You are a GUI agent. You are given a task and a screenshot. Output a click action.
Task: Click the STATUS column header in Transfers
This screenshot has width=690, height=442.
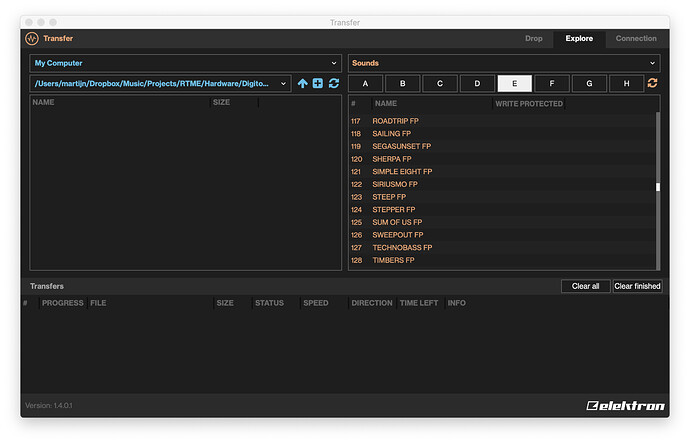click(x=269, y=303)
